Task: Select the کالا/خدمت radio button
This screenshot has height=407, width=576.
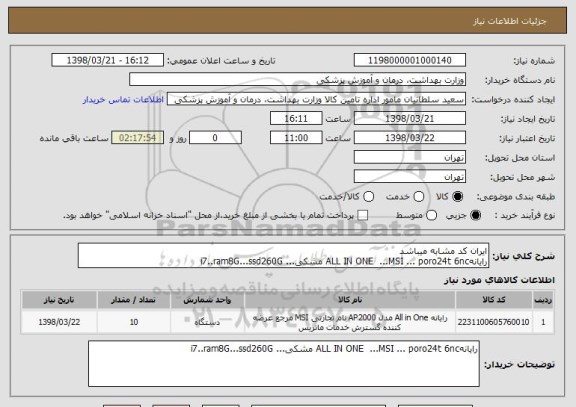Action: pos(368,197)
